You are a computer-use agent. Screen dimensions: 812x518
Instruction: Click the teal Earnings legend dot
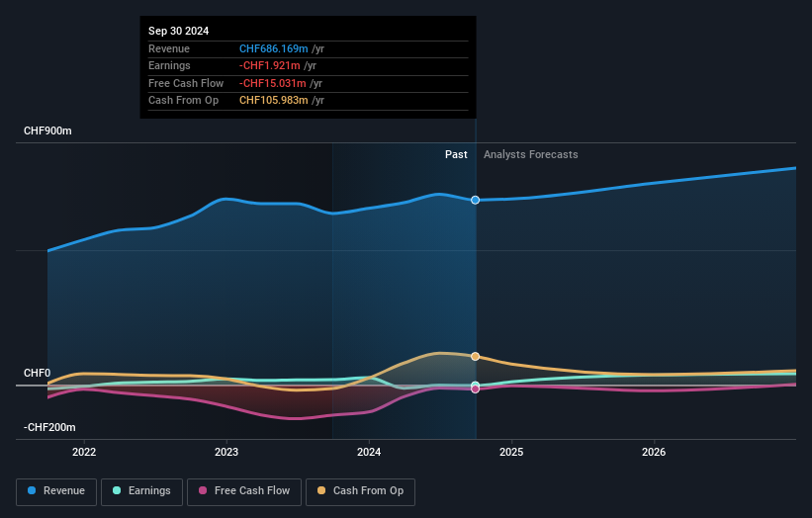[x=117, y=490]
